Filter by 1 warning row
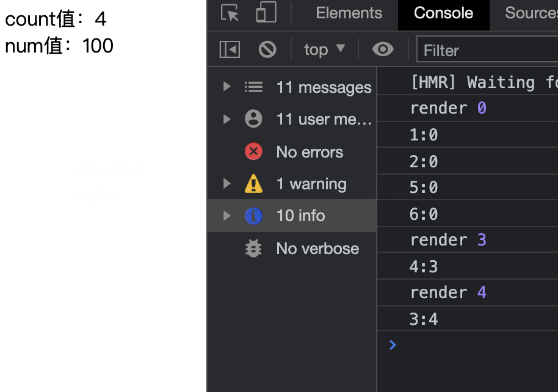 pos(292,183)
